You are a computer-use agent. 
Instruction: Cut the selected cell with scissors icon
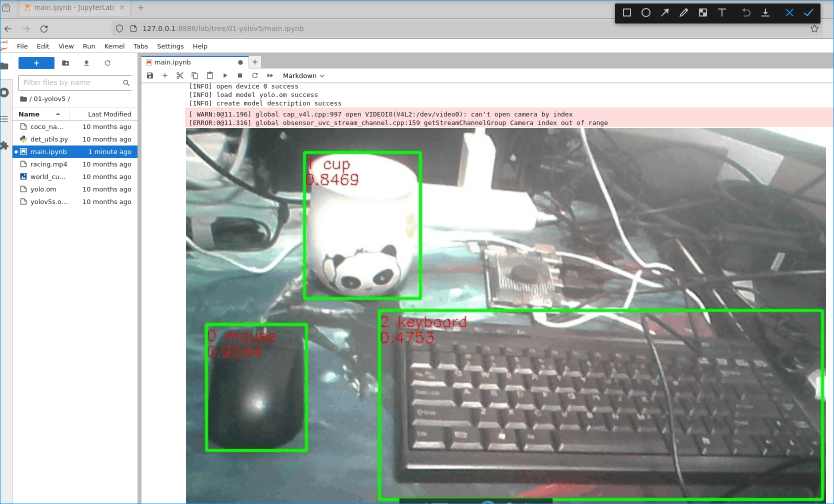point(180,75)
